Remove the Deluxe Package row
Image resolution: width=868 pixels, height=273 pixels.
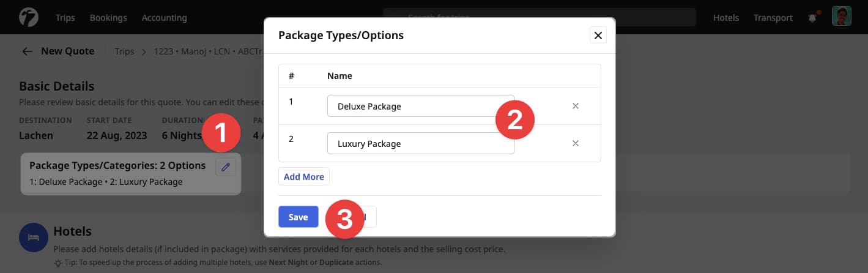[575, 106]
